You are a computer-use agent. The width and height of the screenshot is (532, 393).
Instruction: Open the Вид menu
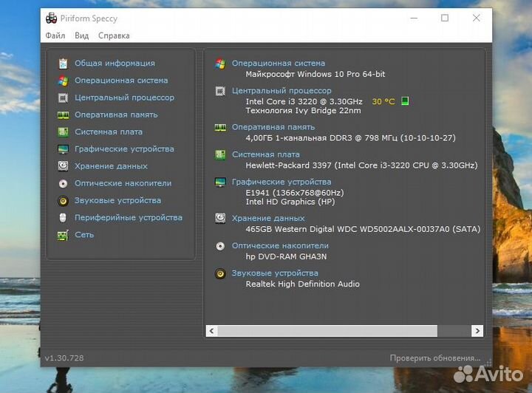82,35
